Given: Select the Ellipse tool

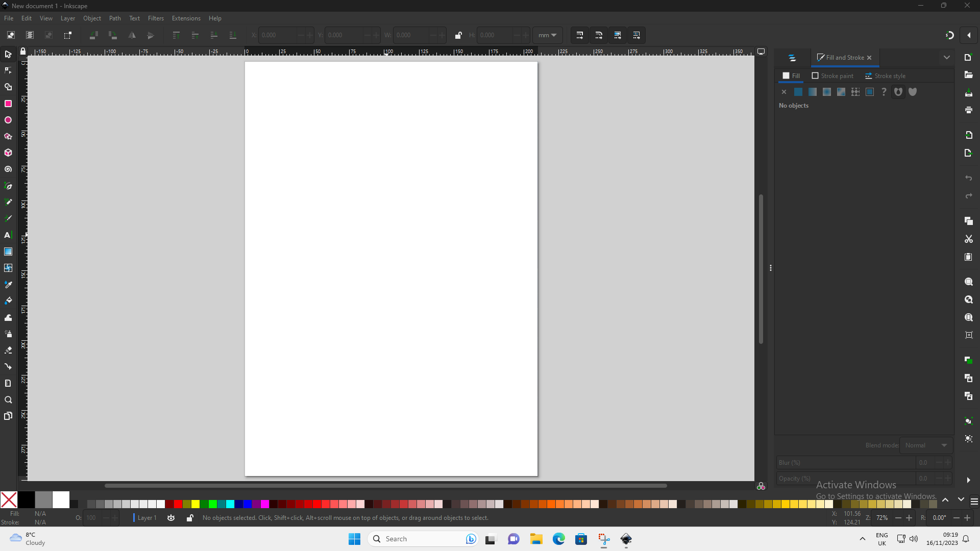Looking at the screenshot, I should coord(8,120).
